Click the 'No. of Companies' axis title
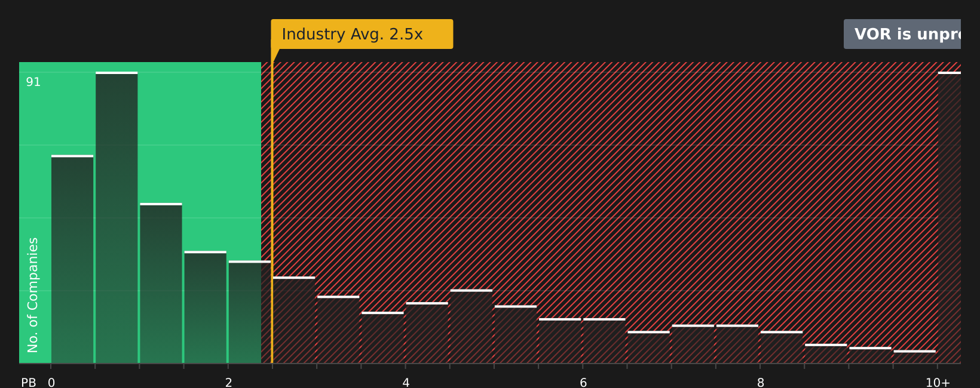The height and width of the screenshot is (388, 980). point(33,295)
